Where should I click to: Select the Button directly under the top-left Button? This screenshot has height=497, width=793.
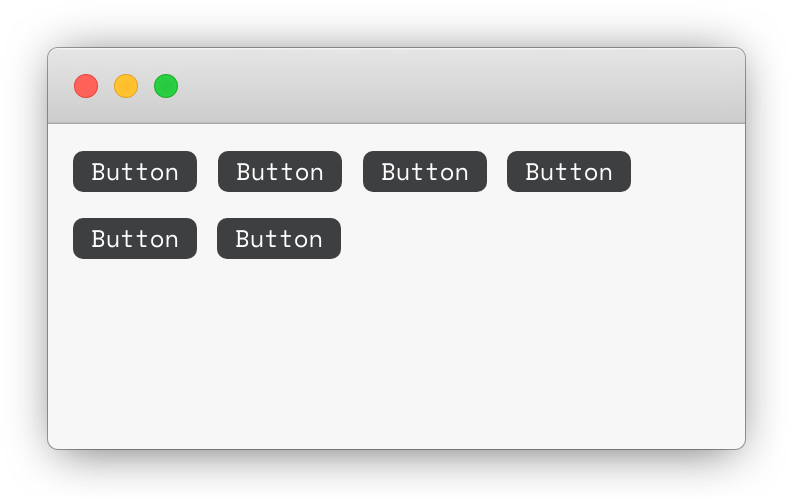coord(135,239)
